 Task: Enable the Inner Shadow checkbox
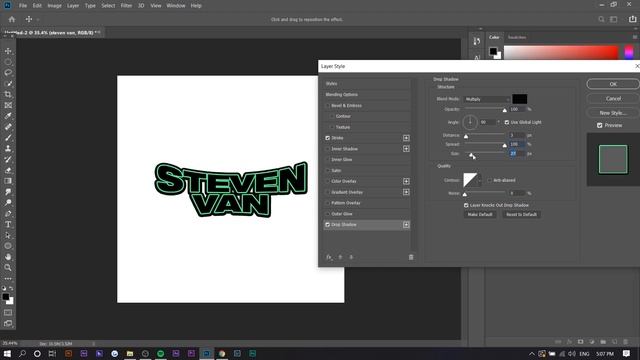tap(327, 149)
